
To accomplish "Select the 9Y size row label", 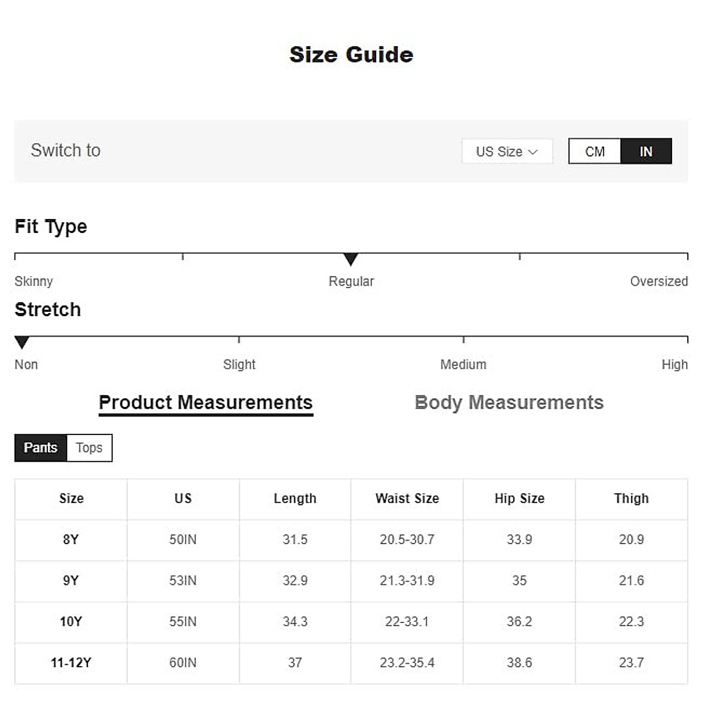I will pos(71,581).
